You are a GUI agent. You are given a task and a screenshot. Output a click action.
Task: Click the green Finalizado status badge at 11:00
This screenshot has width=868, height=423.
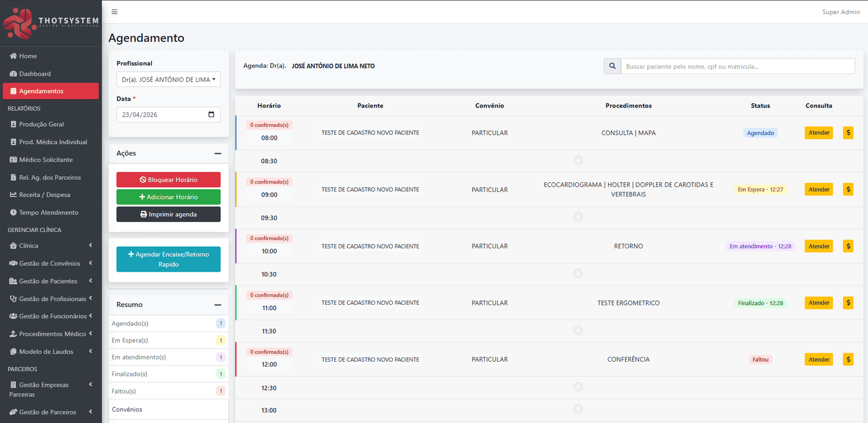pyautogui.click(x=760, y=303)
